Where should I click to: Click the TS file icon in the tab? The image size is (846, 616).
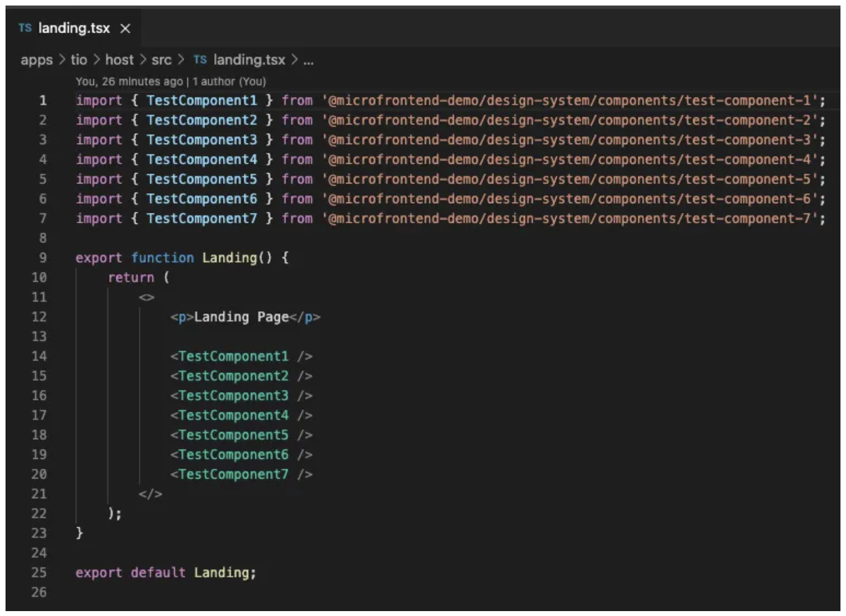click(25, 28)
